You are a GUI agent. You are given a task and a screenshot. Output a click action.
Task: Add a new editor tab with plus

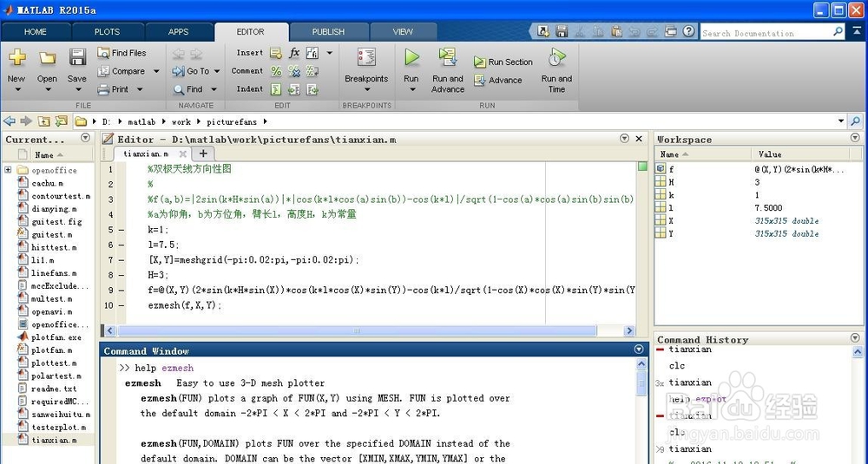[x=203, y=154]
